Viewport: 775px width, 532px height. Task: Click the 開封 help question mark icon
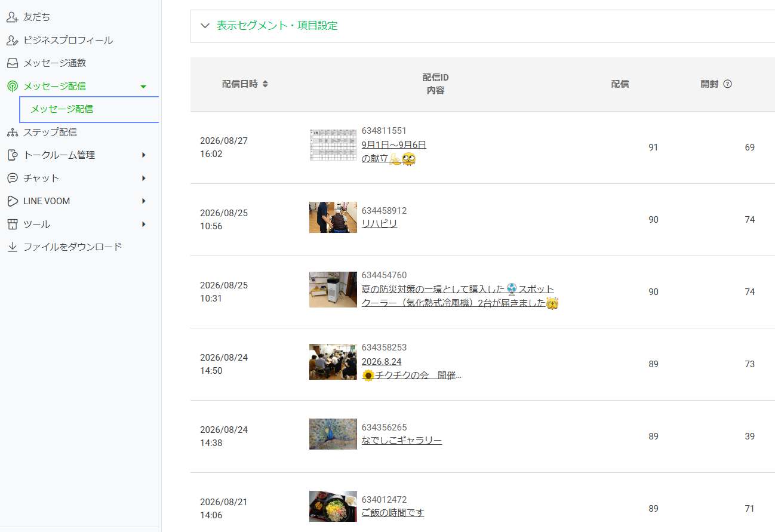click(x=727, y=84)
